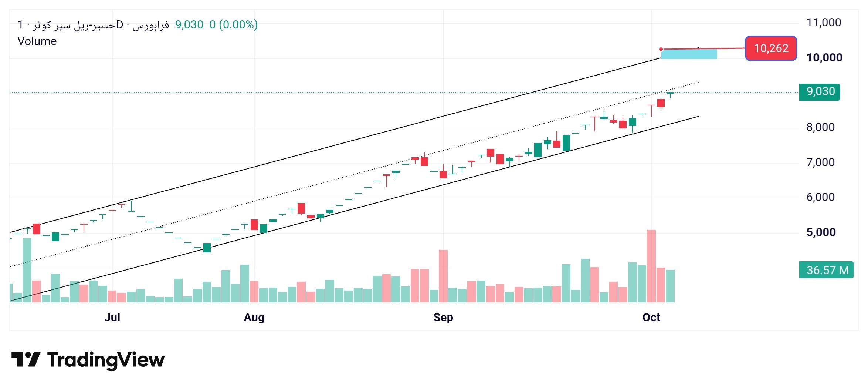Click the Jul label on the time axis
This screenshot has width=868, height=389.
(112, 317)
